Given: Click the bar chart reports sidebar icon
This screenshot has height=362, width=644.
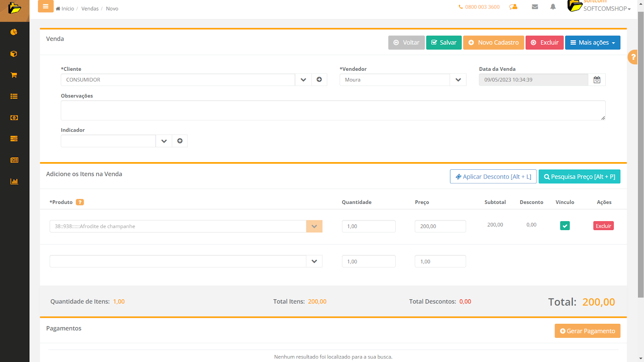Looking at the screenshot, I should pyautogui.click(x=14, y=181).
